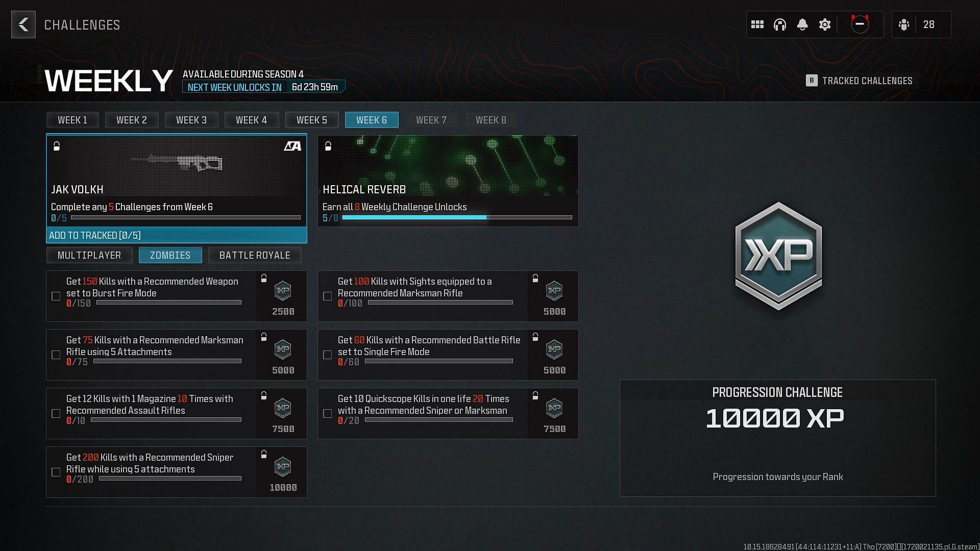Select the MULTIPLAYER mode tab
980x551 pixels.
(89, 255)
